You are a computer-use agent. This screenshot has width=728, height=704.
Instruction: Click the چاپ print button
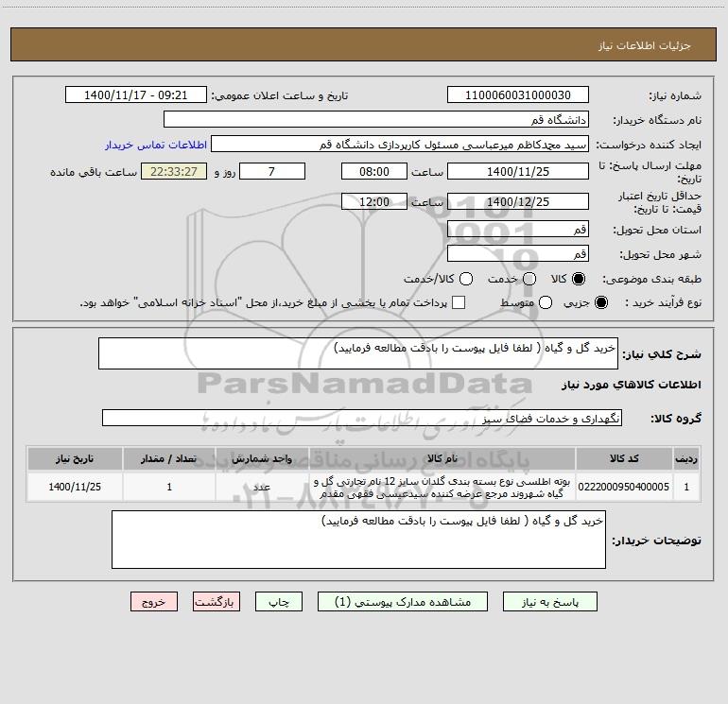pyautogui.click(x=279, y=601)
